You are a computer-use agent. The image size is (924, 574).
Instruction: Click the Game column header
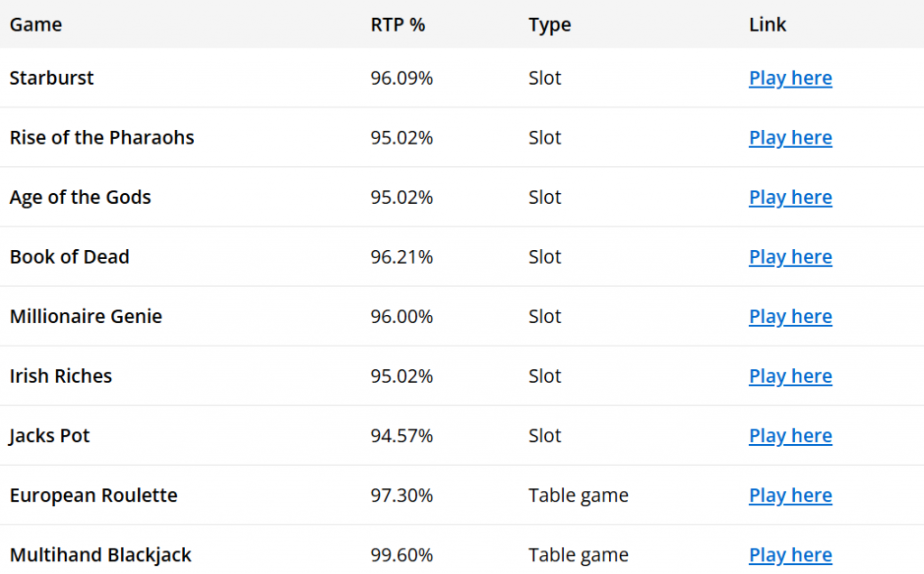36,24
